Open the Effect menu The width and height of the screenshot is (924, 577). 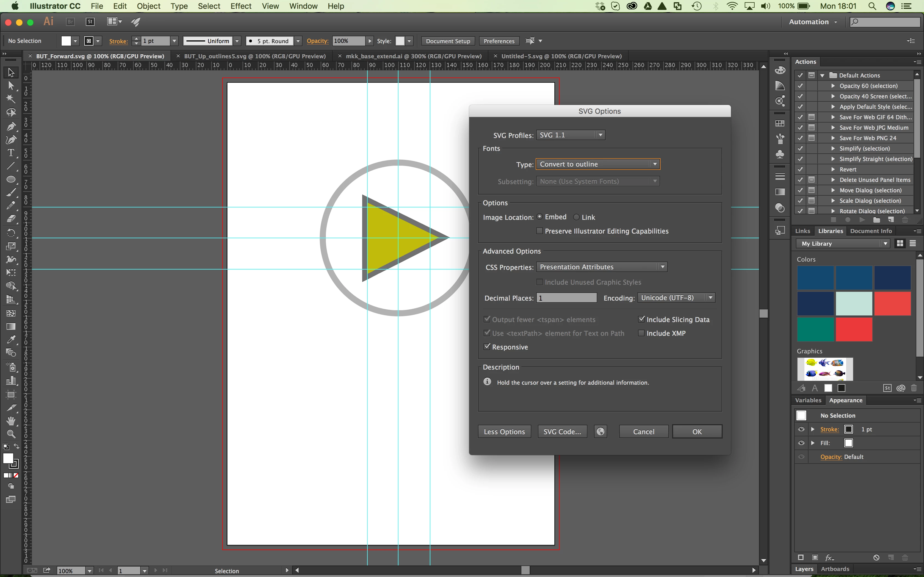pyautogui.click(x=241, y=6)
